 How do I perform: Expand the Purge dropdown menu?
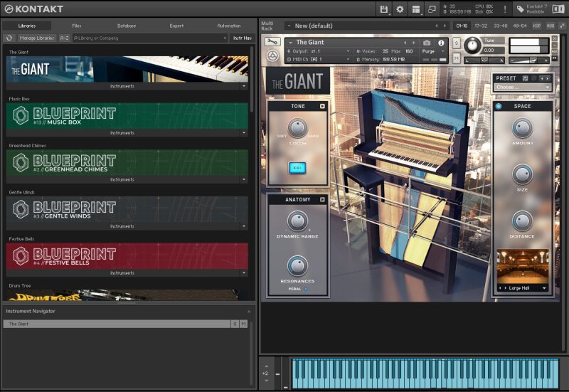click(x=432, y=51)
